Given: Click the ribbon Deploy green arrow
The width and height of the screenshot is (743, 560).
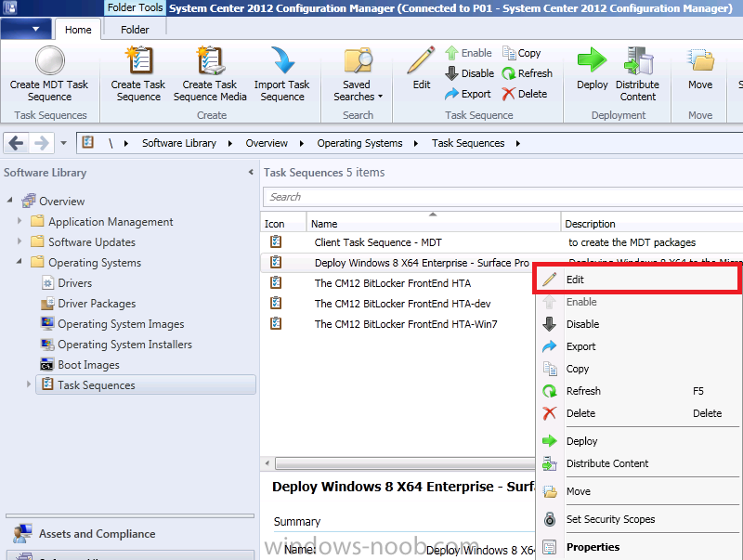Looking at the screenshot, I should tap(592, 60).
